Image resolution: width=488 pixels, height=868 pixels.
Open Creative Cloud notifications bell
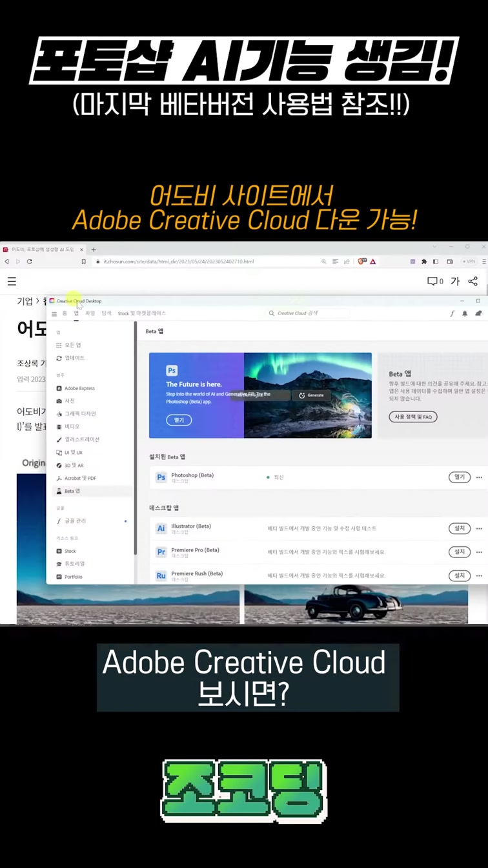click(465, 313)
